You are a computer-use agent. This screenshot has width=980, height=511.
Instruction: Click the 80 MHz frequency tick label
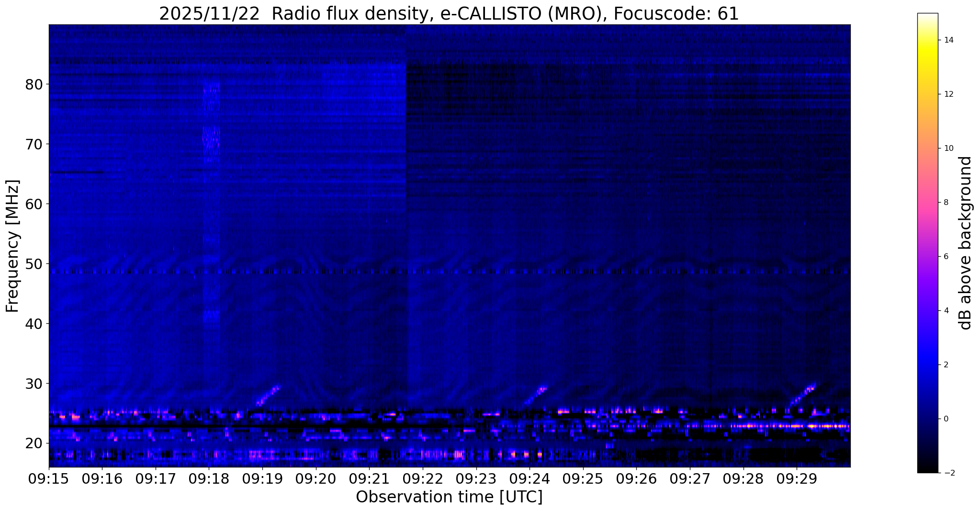pyautogui.click(x=34, y=84)
